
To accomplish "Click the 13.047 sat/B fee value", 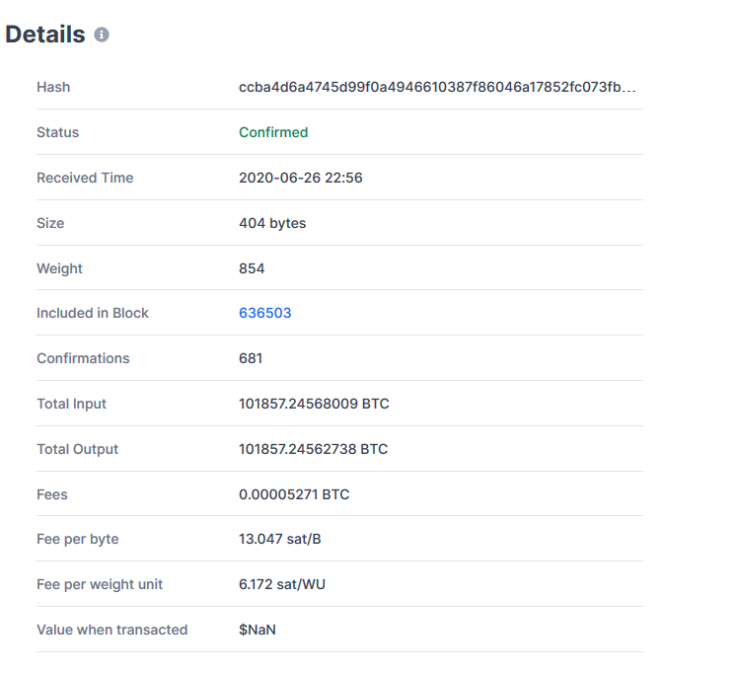I will pos(280,539).
